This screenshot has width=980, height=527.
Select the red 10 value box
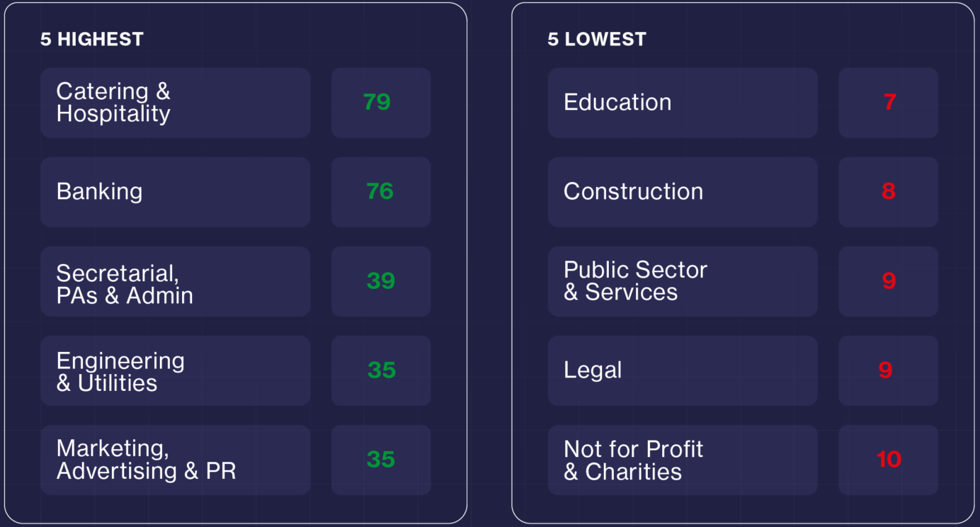point(888,460)
